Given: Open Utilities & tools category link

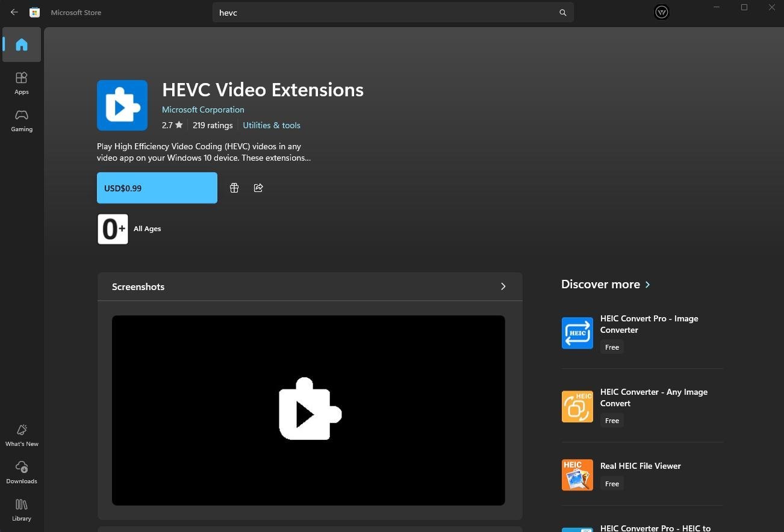Looking at the screenshot, I should pos(272,125).
